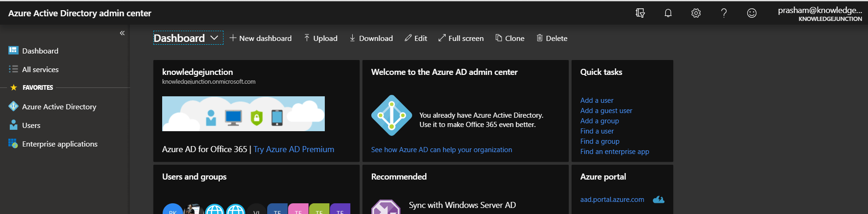Click See how Azure AD can help link
868x214 pixels.
(441, 150)
